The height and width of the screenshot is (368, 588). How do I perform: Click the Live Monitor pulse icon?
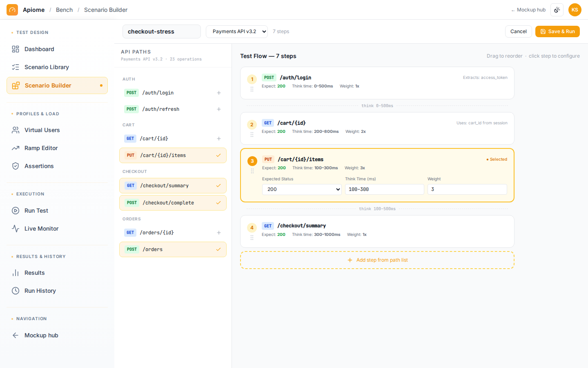click(x=16, y=229)
